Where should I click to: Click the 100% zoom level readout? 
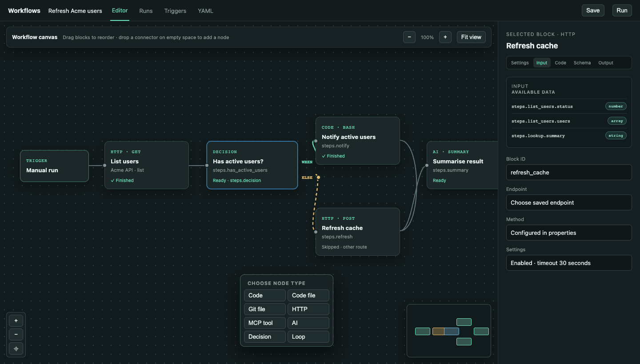point(427,37)
